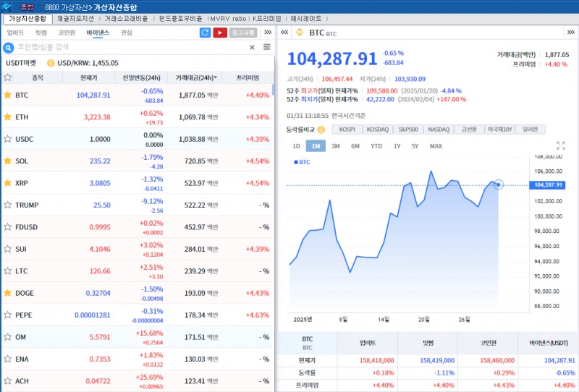Toggle favorite star for XRP
Image resolution: width=579 pixels, height=392 pixels.
click(x=7, y=183)
